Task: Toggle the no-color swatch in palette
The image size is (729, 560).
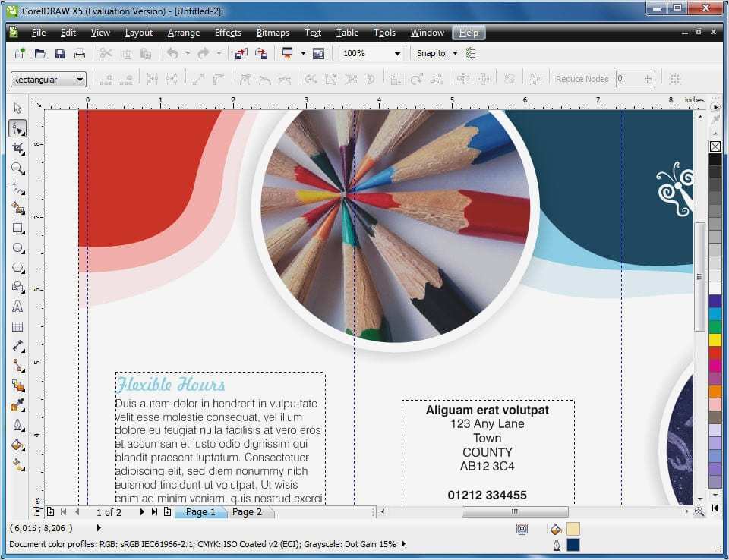Action: (x=715, y=146)
